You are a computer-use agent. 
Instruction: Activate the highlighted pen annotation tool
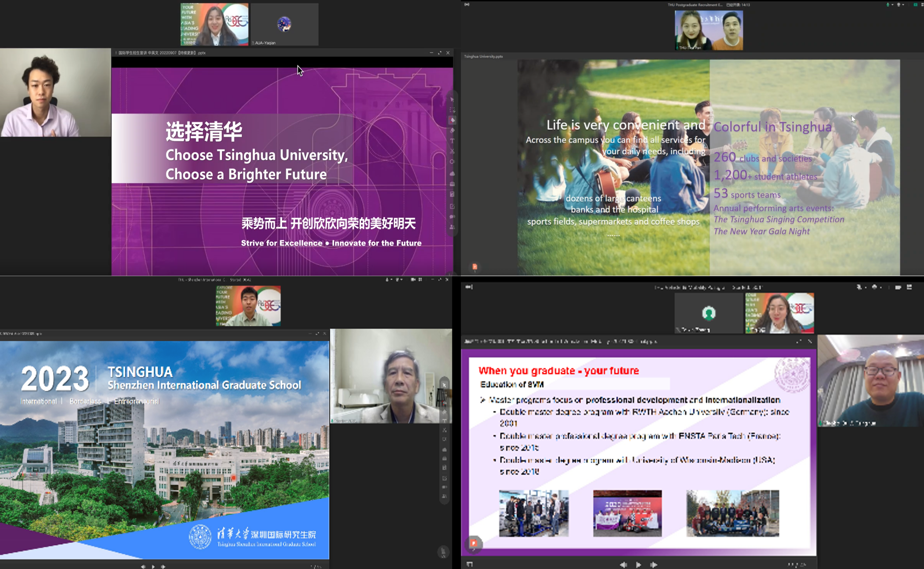tap(452, 120)
